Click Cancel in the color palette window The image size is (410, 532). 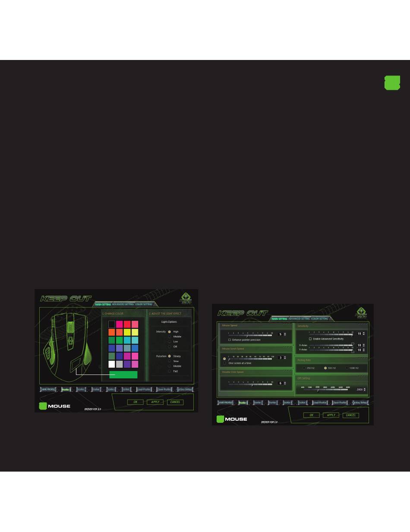(175, 402)
